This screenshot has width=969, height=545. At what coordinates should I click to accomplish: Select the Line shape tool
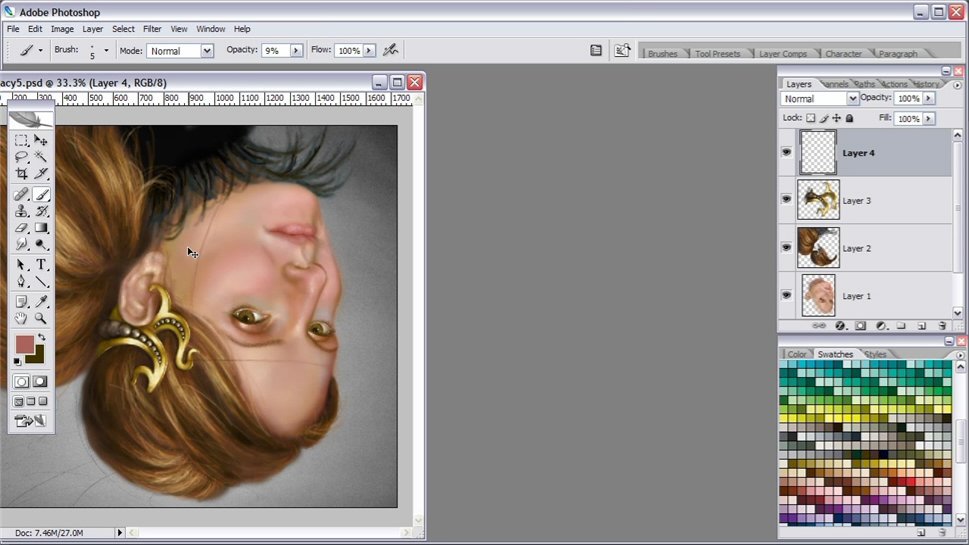click(x=41, y=282)
